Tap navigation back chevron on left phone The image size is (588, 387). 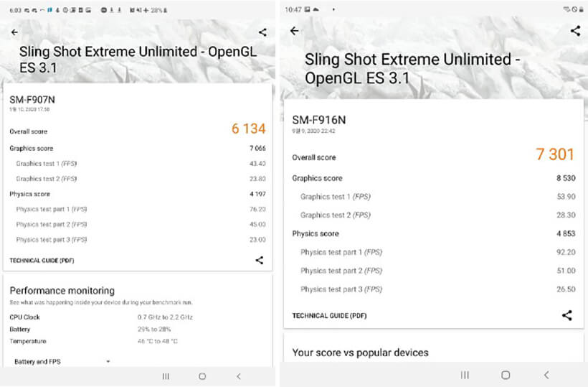tap(239, 376)
